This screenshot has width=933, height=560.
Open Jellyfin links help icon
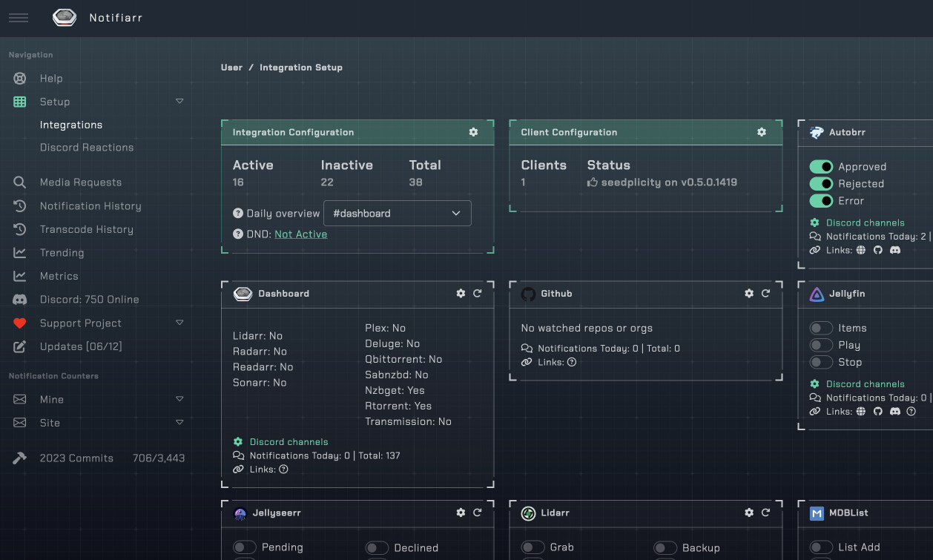tap(911, 412)
